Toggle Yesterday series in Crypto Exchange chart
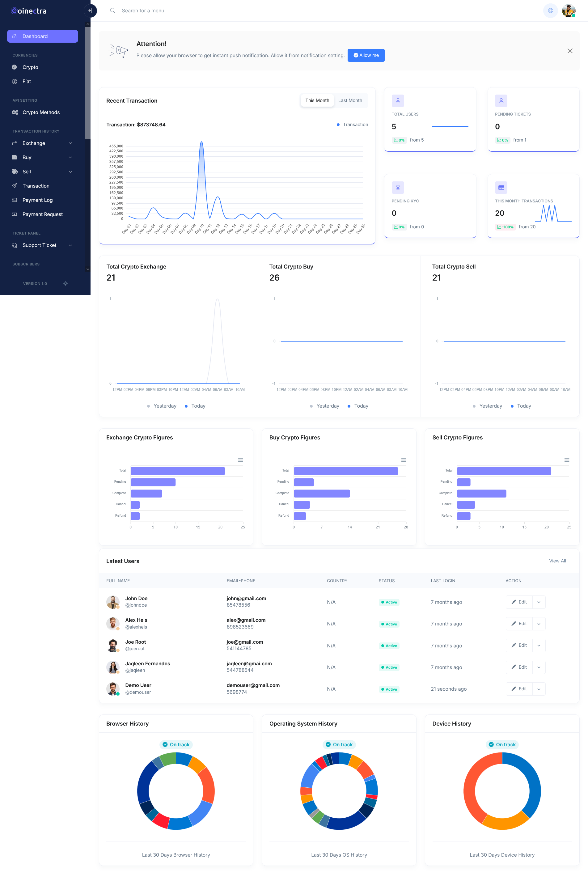This screenshot has width=588, height=877. [161, 406]
